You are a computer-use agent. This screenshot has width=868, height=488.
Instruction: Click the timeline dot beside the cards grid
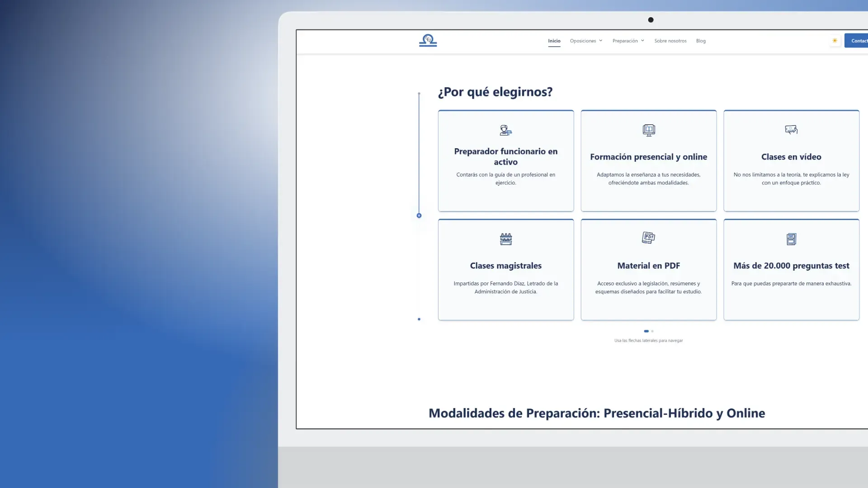pyautogui.click(x=419, y=216)
